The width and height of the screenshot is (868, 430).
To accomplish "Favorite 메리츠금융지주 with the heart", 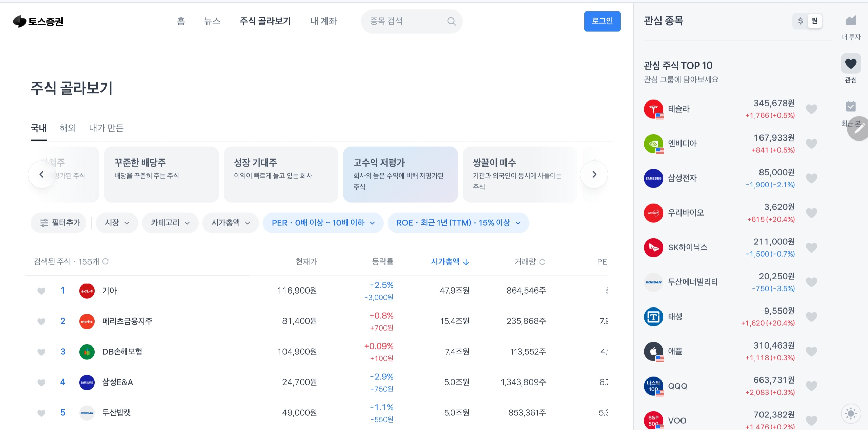I will coord(41,321).
